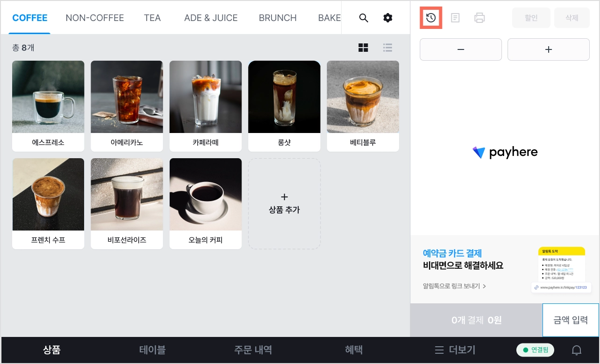
Task: Switch to list view layout
Action: click(x=387, y=48)
